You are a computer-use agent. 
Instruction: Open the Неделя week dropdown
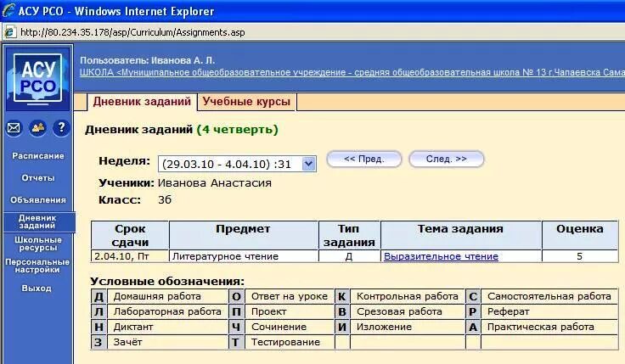(x=237, y=164)
